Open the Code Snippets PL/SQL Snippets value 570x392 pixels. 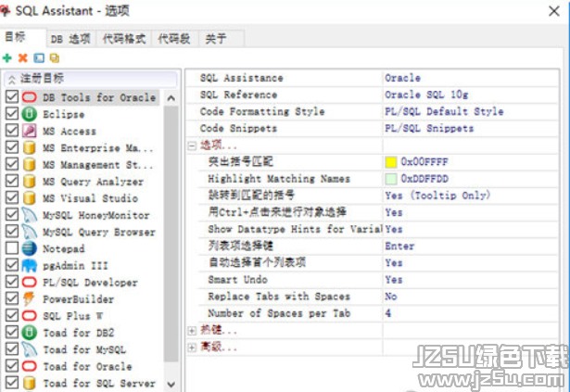pos(471,129)
